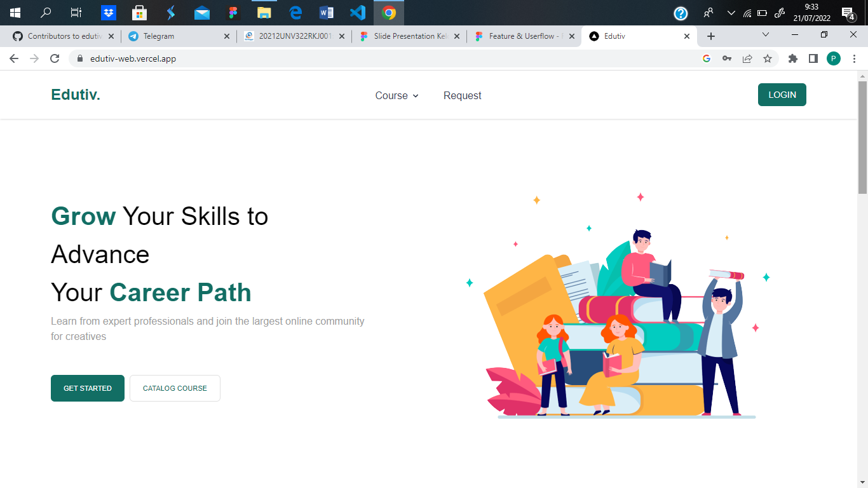This screenshot has height=488, width=868.
Task: Open File Explorer on taskbar
Action: [264, 13]
